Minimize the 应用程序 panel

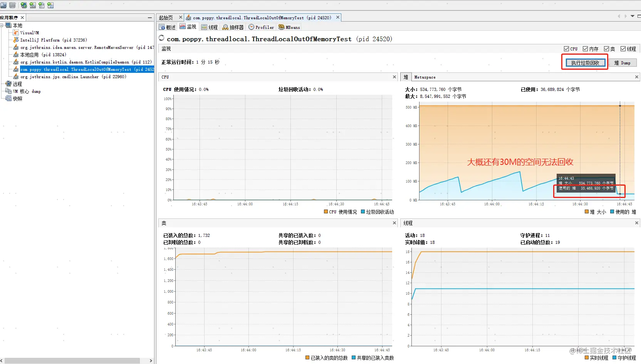point(150,18)
